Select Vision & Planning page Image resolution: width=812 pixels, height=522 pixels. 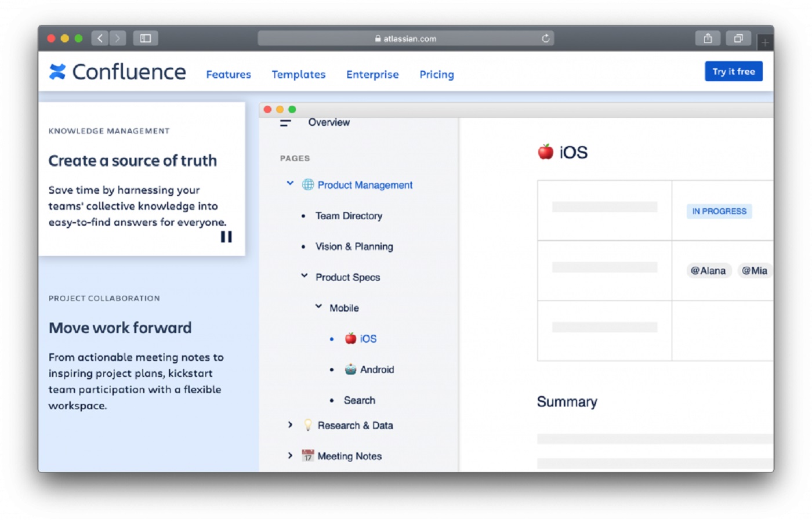(x=354, y=246)
